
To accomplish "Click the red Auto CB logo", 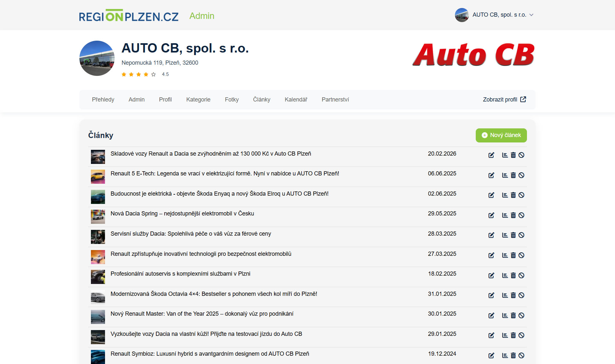I will (x=473, y=54).
